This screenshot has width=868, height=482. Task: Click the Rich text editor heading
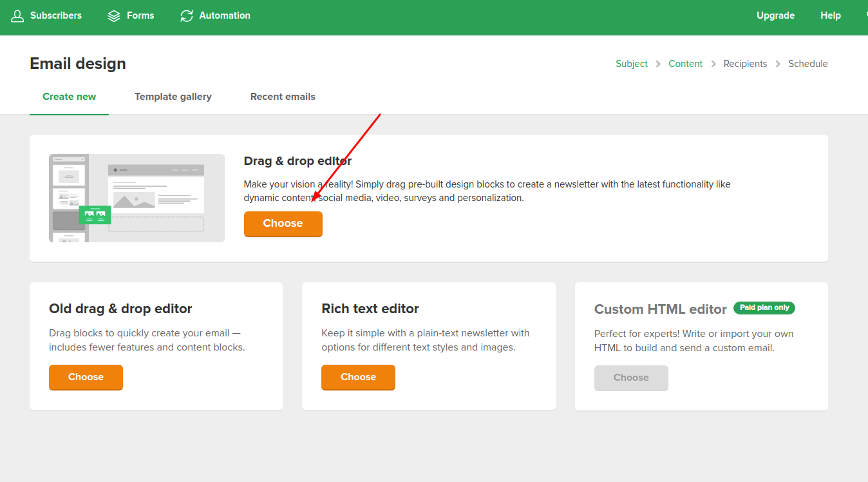(x=370, y=309)
